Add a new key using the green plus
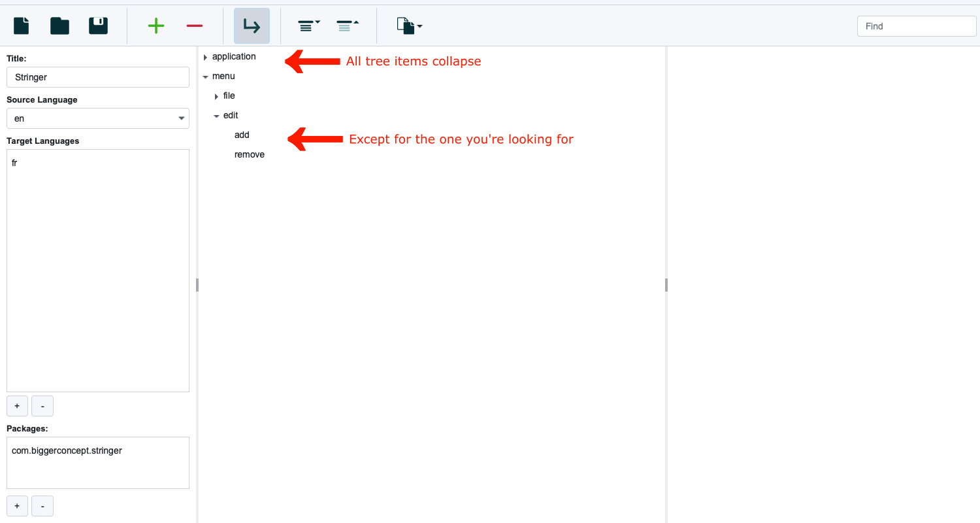This screenshot has height=523, width=980. (156, 25)
